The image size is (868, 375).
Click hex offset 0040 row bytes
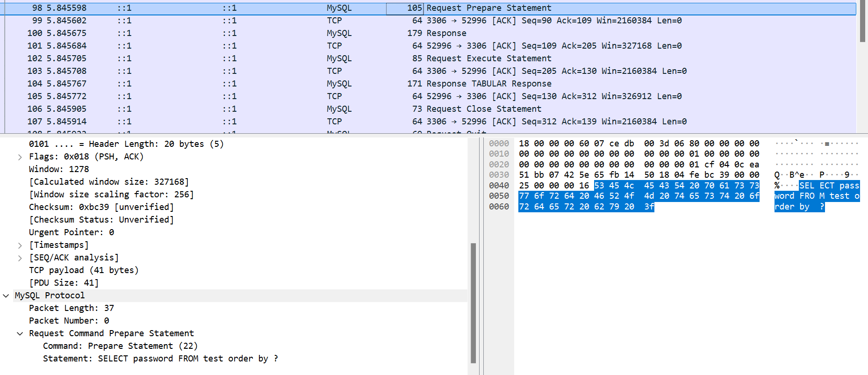coord(639,186)
